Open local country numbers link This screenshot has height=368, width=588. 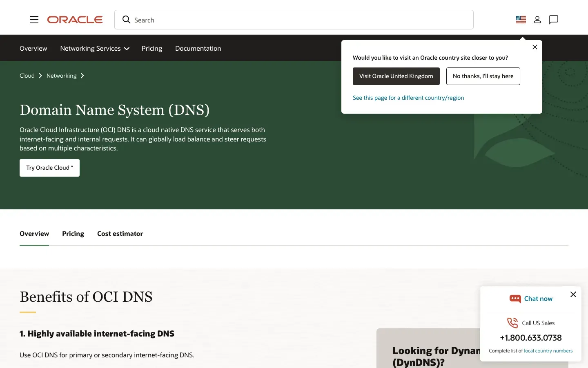(548, 351)
